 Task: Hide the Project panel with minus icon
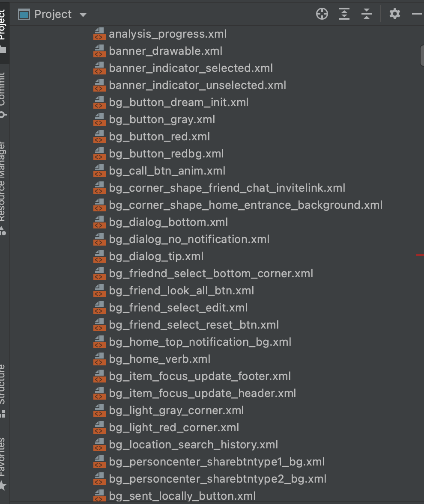pyautogui.click(x=417, y=14)
